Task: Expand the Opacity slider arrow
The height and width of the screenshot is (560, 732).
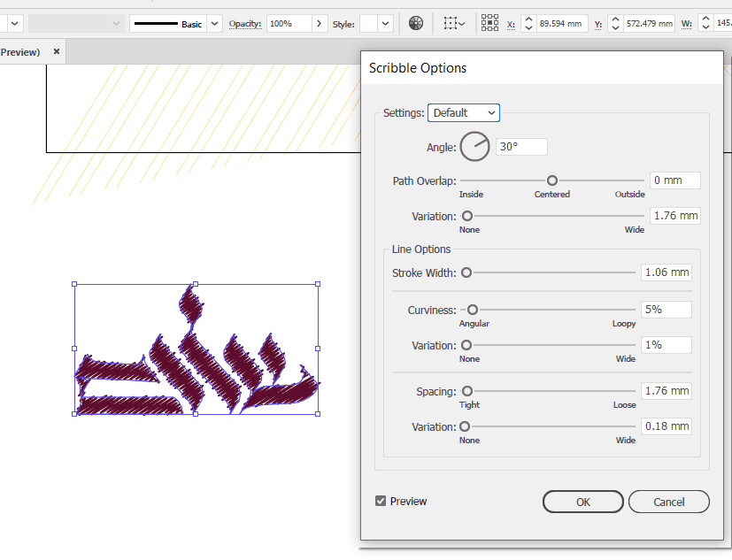Action: (x=319, y=23)
